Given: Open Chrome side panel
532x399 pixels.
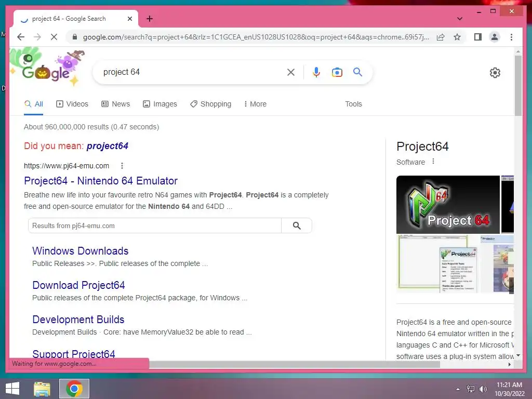Looking at the screenshot, I should 478,37.
